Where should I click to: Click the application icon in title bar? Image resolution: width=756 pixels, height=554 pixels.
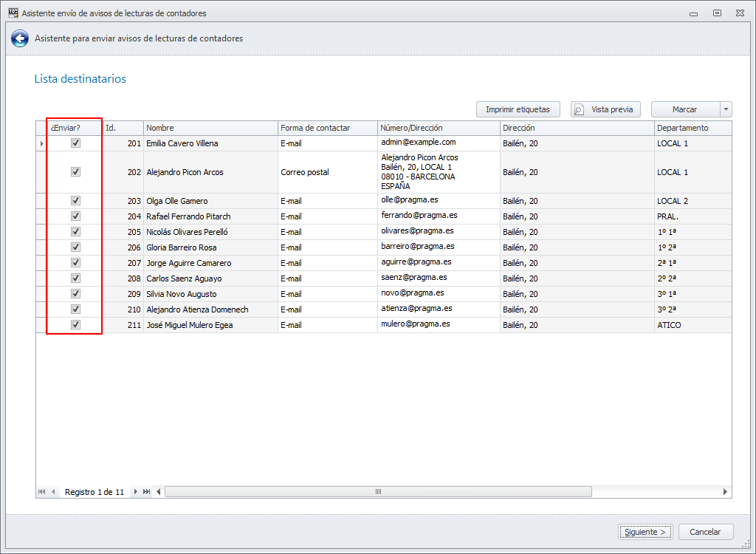pyautogui.click(x=13, y=13)
